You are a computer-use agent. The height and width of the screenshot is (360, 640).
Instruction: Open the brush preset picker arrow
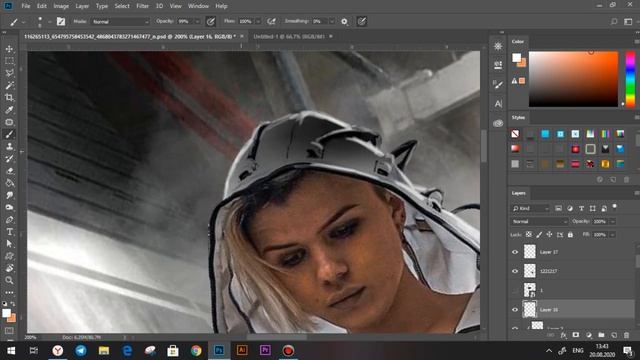tap(49, 21)
